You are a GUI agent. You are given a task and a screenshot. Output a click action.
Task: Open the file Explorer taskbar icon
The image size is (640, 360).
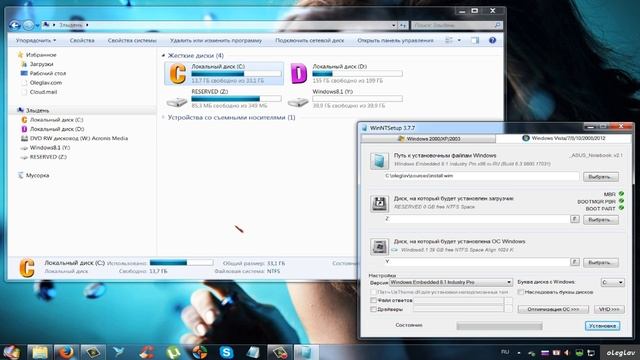[39, 352]
